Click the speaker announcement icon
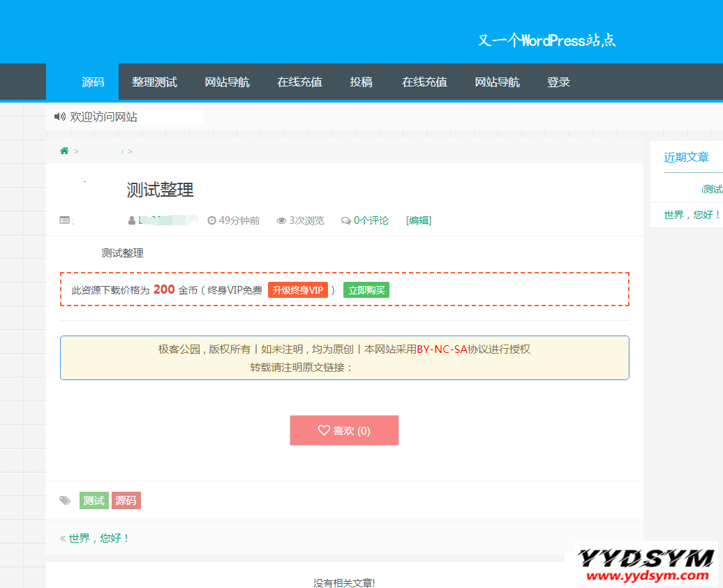The image size is (723, 588). tap(60, 116)
